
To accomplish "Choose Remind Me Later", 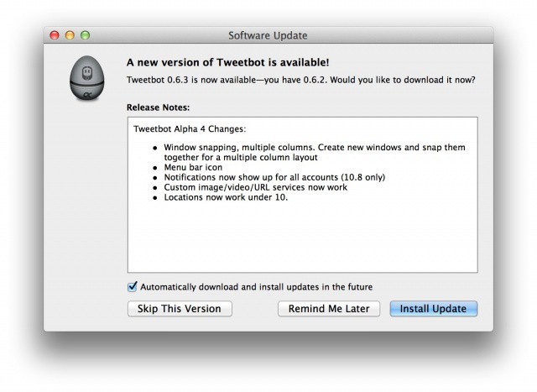I will [329, 308].
